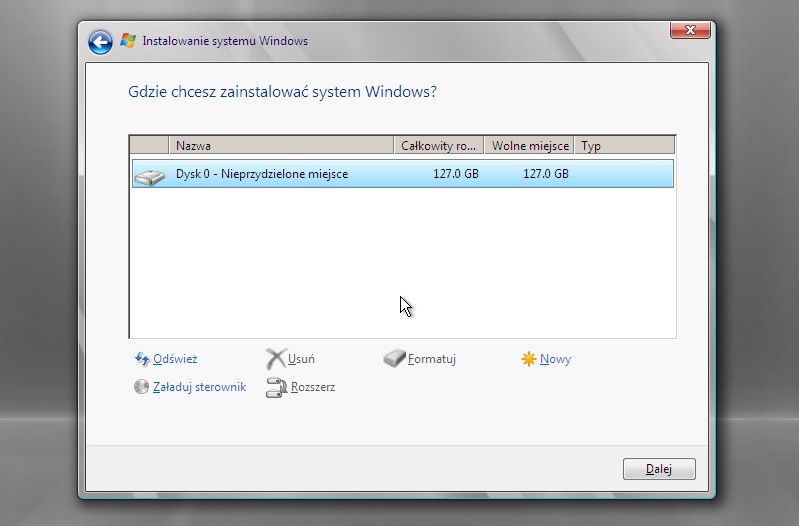Choose the Usuń delete partition link
Viewport: 799px width, 526px height.
pyautogui.click(x=301, y=359)
